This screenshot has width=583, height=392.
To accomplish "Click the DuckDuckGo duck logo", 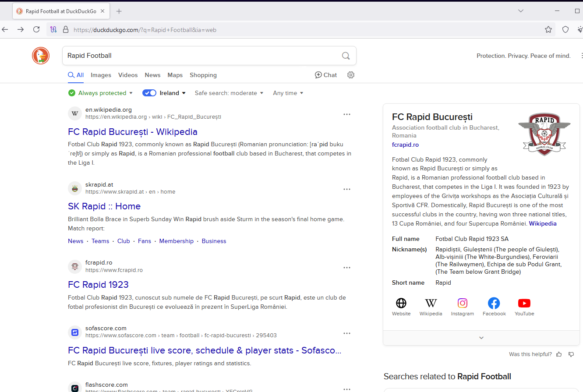I will [x=41, y=56].
